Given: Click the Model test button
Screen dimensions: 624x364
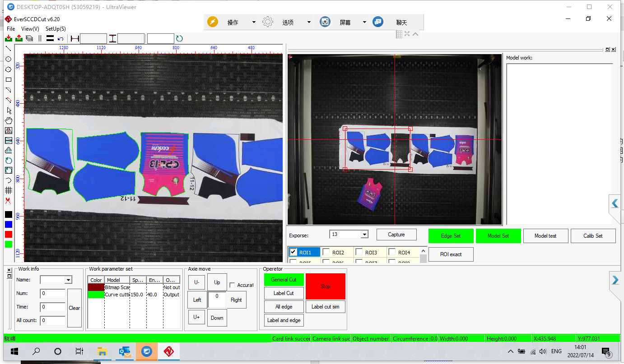Looking at the screenshot, I should (x=545, y=236).
